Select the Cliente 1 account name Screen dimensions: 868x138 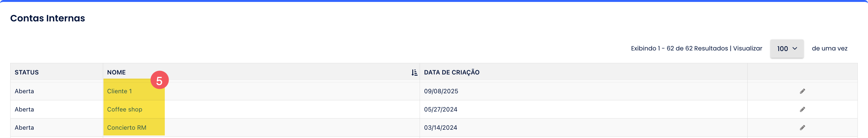click(x=119, y=91)
